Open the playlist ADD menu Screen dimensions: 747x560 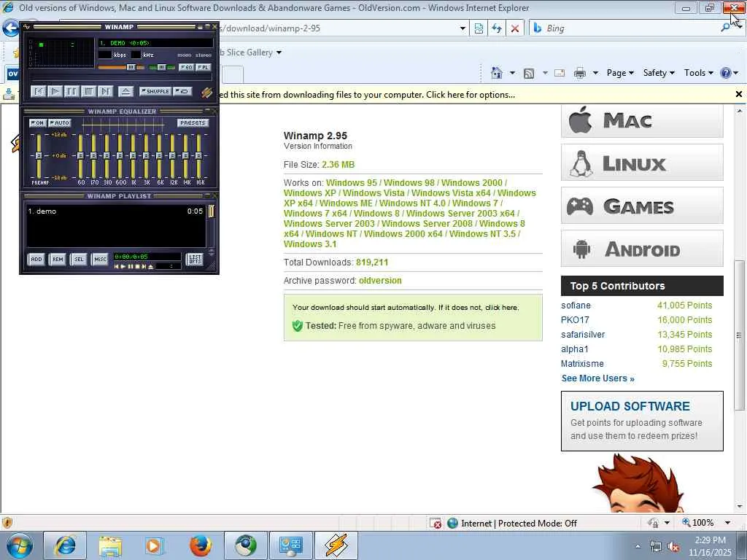click(36, 259)
